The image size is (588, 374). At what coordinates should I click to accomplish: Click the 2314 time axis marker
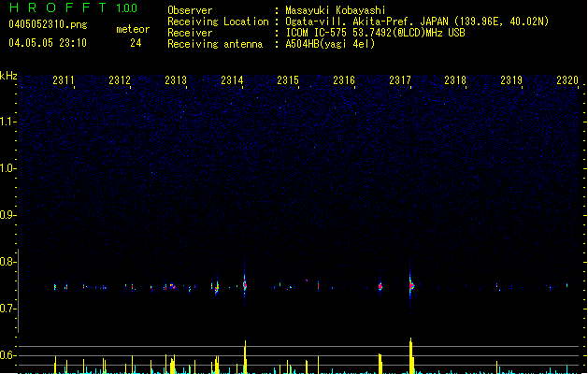point(232,80)
